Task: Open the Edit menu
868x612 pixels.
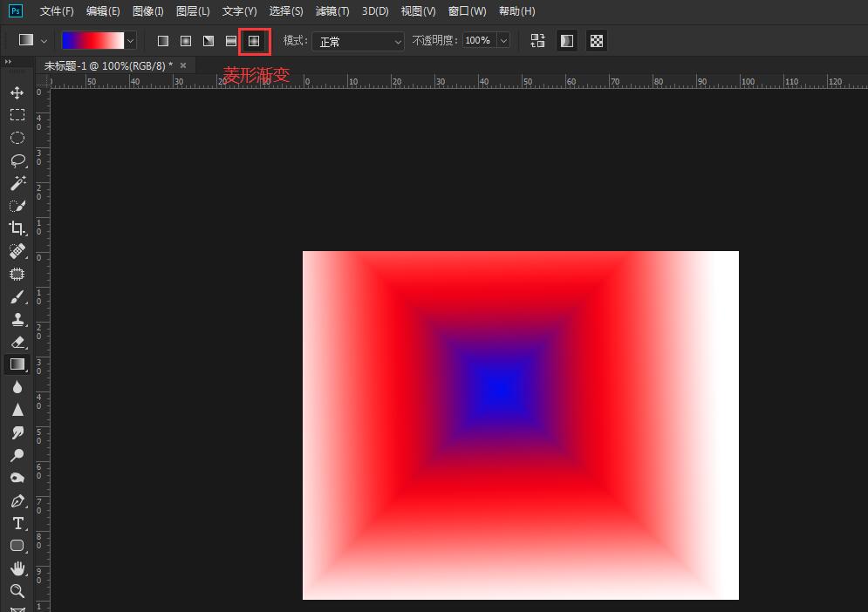Action: [103, 11]
